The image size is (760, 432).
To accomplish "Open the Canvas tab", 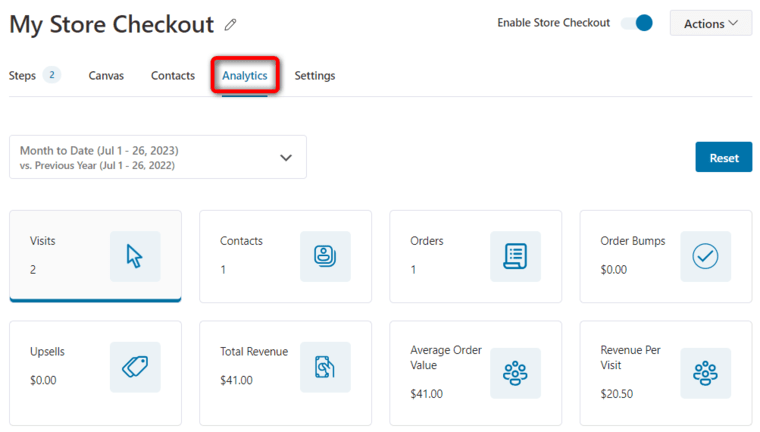I will click(106, 76).
